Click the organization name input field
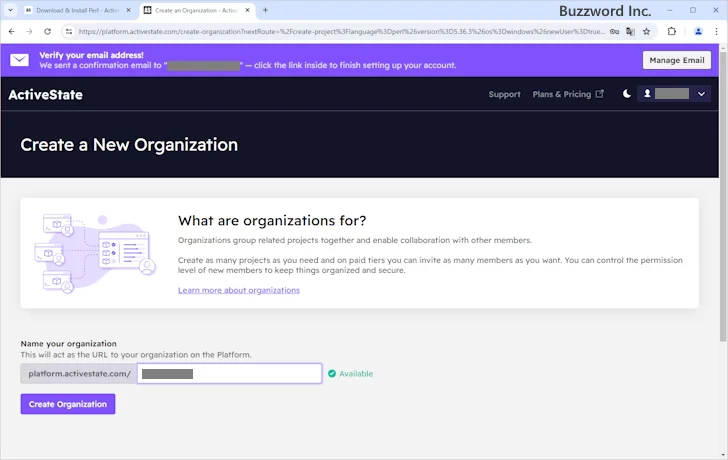The width and height of the screenshot is (728, 460). click(x=229, y=374)
